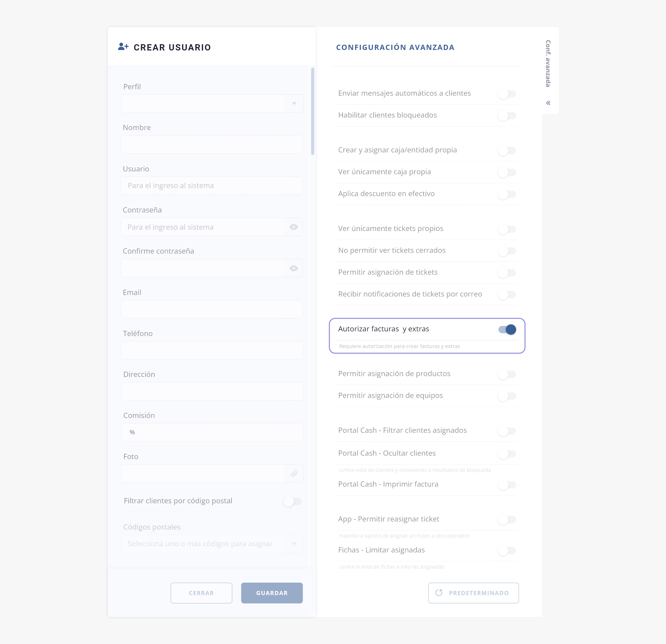Expand the Códigos postales dropdown
The width and height of the screenshot is (666, 644).
pyautogui.click(x=294, y=544)
